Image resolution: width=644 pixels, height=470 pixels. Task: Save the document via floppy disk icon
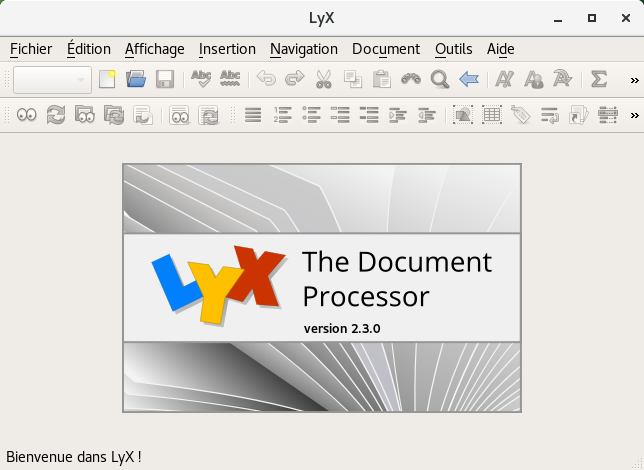click(165, 79)
